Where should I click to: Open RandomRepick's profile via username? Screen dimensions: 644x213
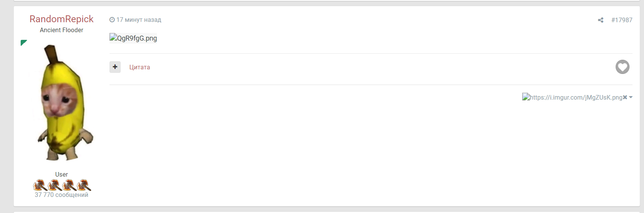[x=61, y=19]
